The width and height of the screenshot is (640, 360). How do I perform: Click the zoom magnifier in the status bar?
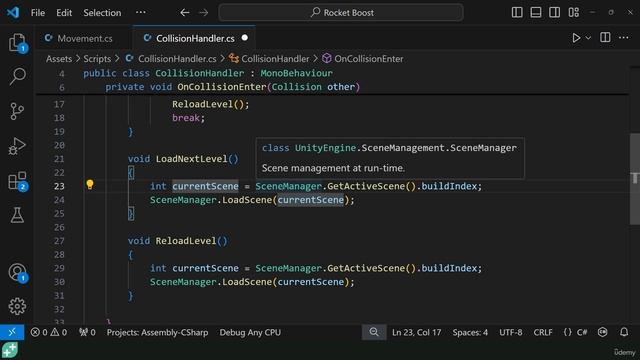coord(374,332)
